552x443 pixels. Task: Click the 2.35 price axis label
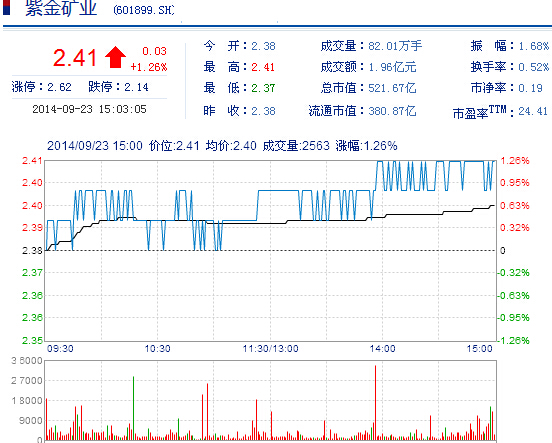tap(32, 341)
